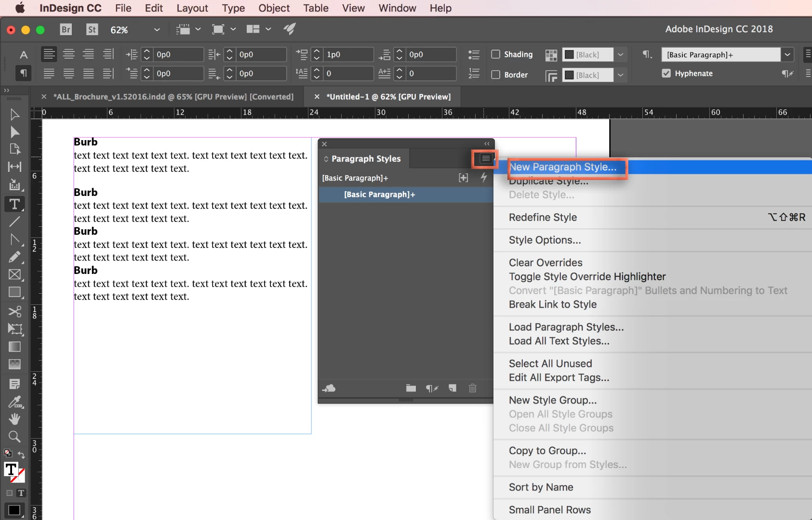Screen dimensions: 812x520
Task: Select the Selection tool arrow
Action: click(14, 115)
